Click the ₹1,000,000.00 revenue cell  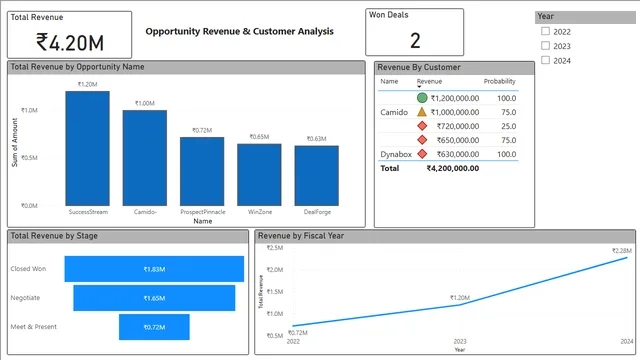pos(455,112)
